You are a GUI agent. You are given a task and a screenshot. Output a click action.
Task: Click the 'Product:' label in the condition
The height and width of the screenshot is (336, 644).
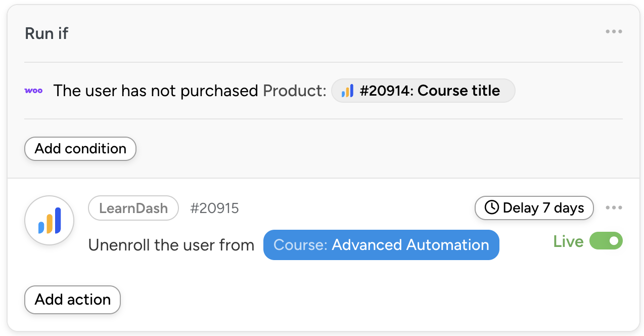coord(295,91)
